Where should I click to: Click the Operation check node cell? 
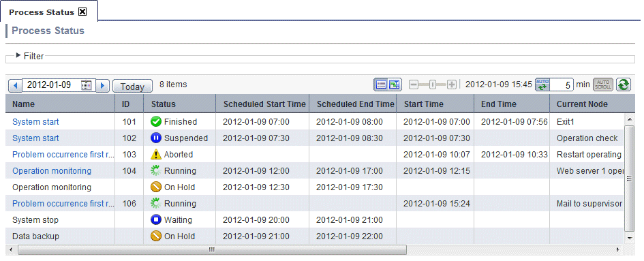(x=587, y=138)
